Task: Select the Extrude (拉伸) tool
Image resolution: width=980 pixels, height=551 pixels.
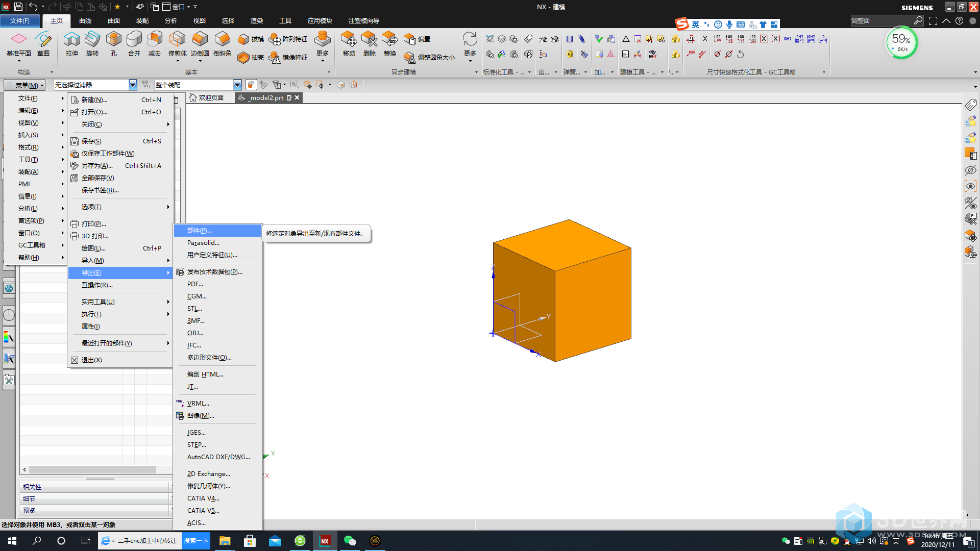Action: [x=71, y=44]
